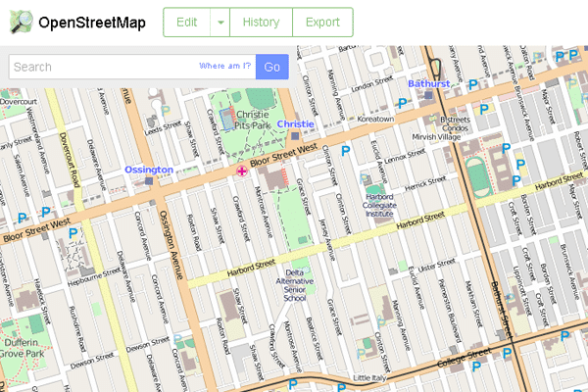The image size is (588, 392).
Task: Click the London Street label
Action: click(372, 83)
